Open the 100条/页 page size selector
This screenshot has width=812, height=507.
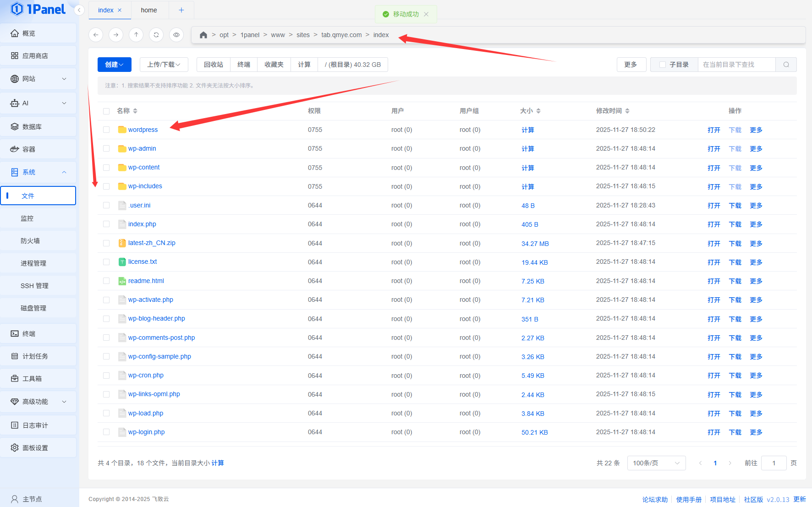point(656,463)
